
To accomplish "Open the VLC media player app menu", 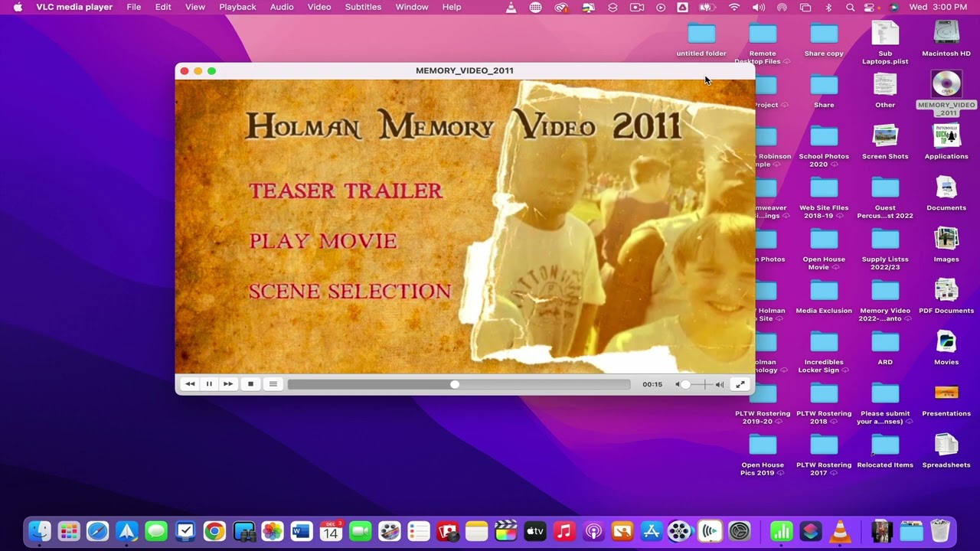I will point(74,7).
